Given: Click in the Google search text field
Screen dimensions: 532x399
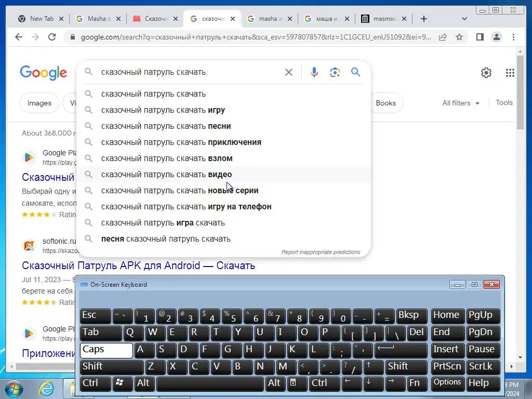Looking at the screenshot, I should coord(190,72).
